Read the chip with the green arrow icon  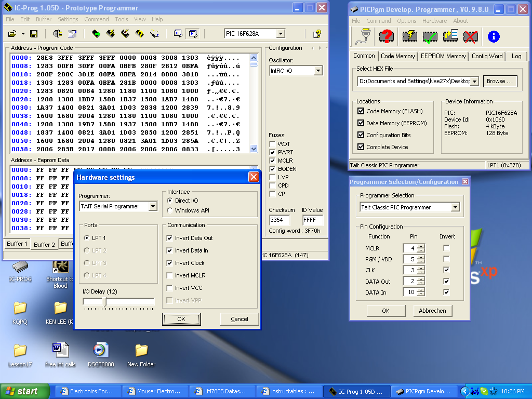(x=96, y=34)
